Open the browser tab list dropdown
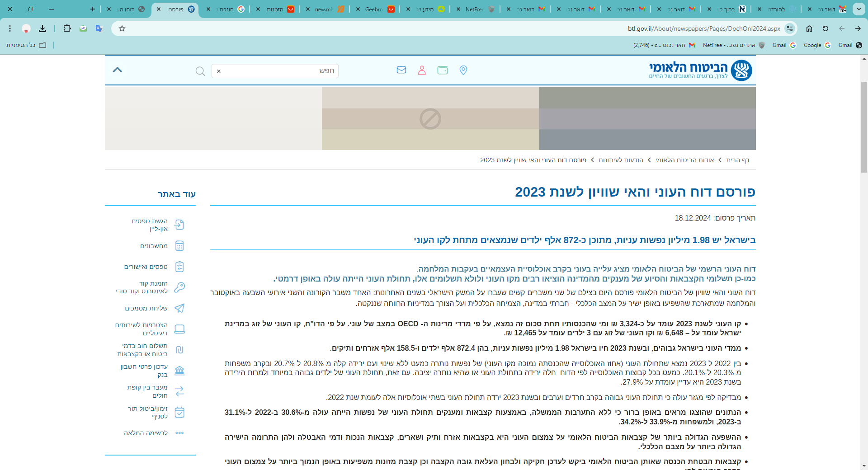 click(859, 9)
